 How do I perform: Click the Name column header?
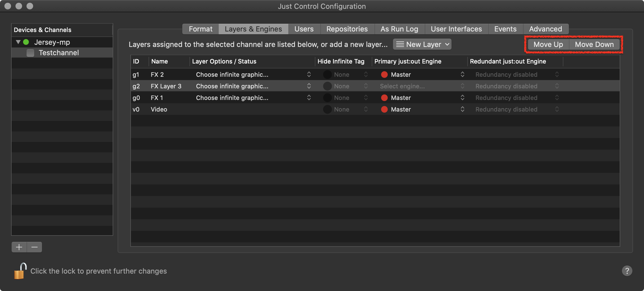tap(169, 61)
